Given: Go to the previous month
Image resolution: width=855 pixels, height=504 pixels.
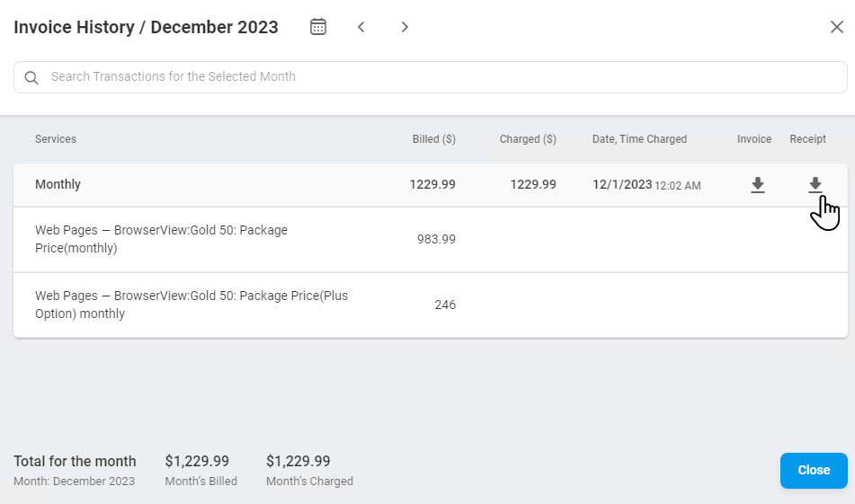Looking at the screenshot, I should coord(361,27).
